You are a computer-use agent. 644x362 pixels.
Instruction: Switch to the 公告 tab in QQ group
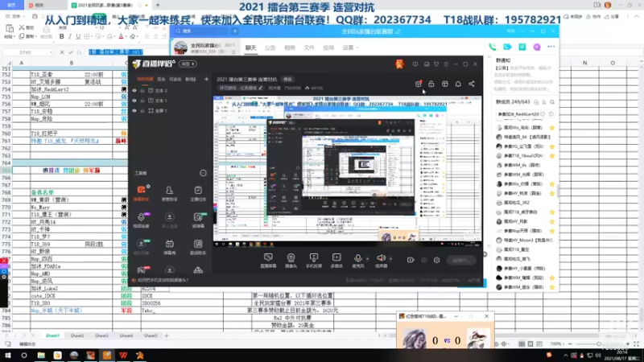coord(270,47)
